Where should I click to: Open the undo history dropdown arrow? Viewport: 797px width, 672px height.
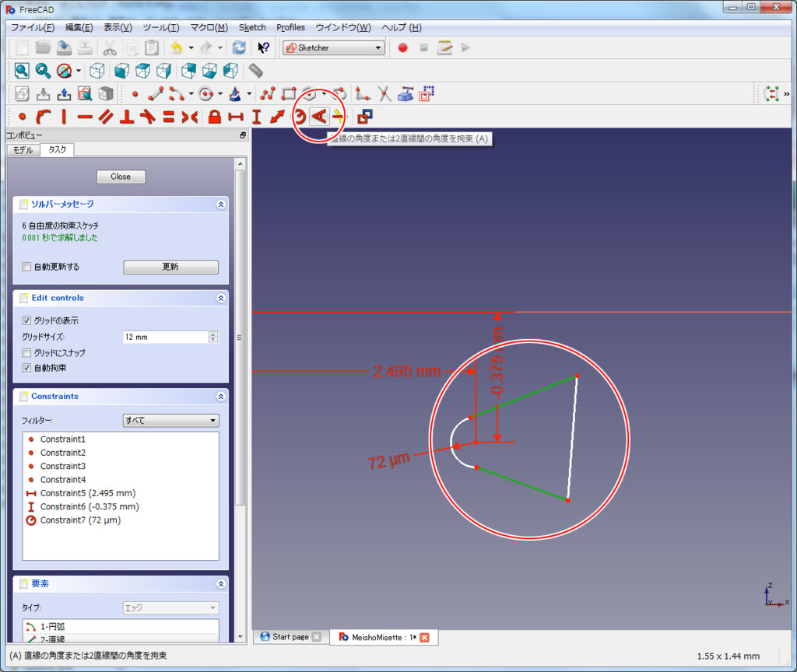coord(191,47)
